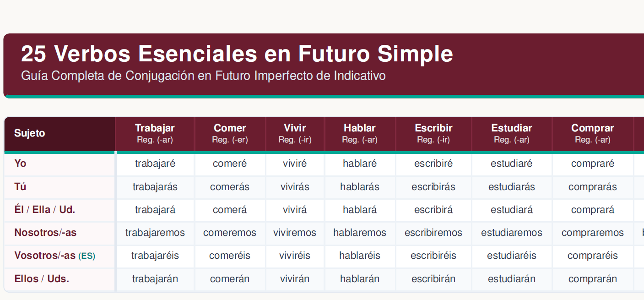Select the Comer column header
The image size is (644, 300).
tap(230, 134)
